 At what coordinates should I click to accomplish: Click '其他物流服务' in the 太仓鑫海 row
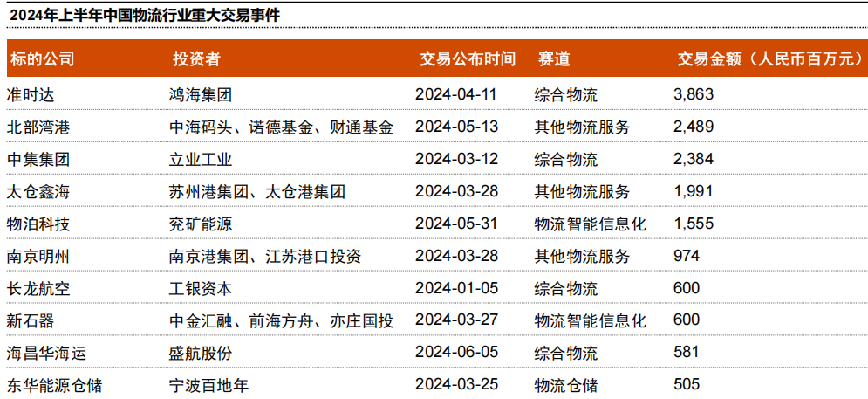click(x=582, y=192)
